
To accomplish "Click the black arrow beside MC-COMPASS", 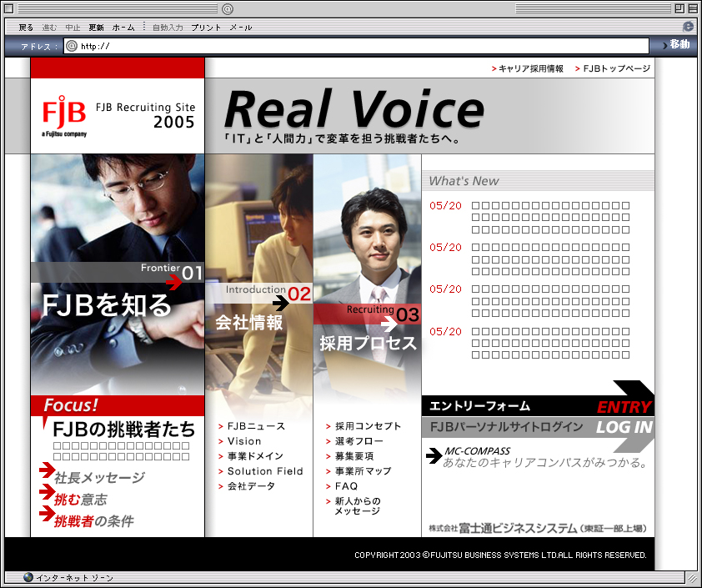I will pos(434,455).
